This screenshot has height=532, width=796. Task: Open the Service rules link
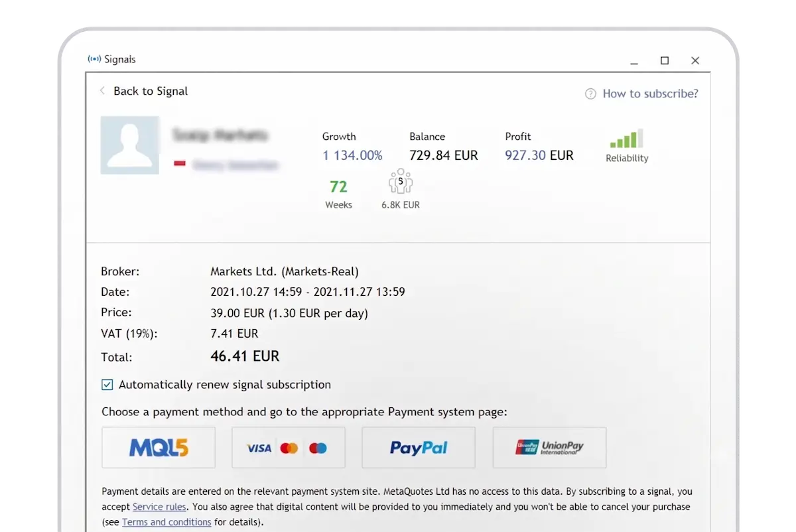click(x=159, y=507)
